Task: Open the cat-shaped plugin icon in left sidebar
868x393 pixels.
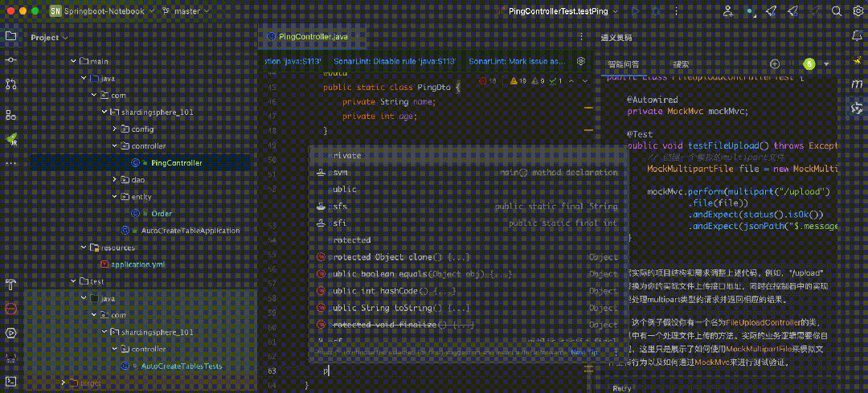Action: click(10, 357)
